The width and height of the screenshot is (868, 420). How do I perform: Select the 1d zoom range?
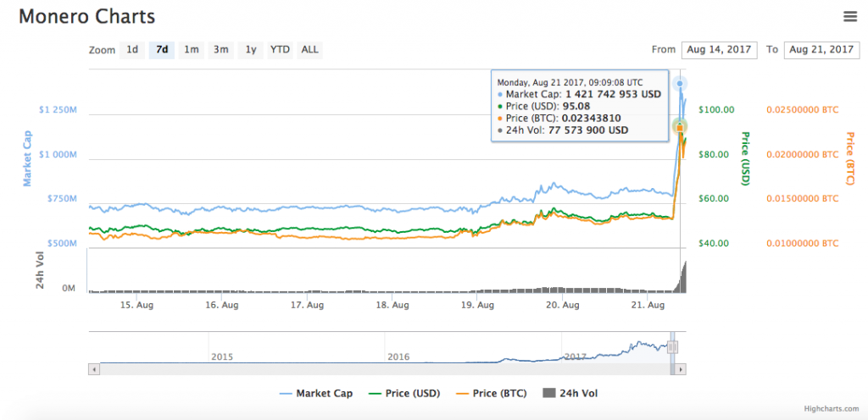(x=132, y=50)
